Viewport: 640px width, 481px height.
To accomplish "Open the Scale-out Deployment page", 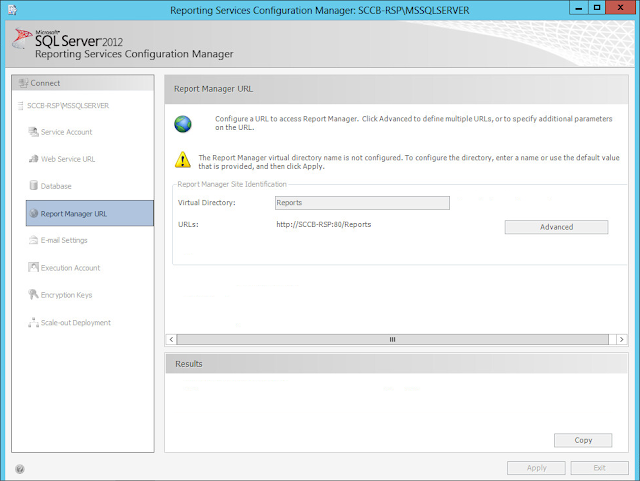I will point(76,323).
